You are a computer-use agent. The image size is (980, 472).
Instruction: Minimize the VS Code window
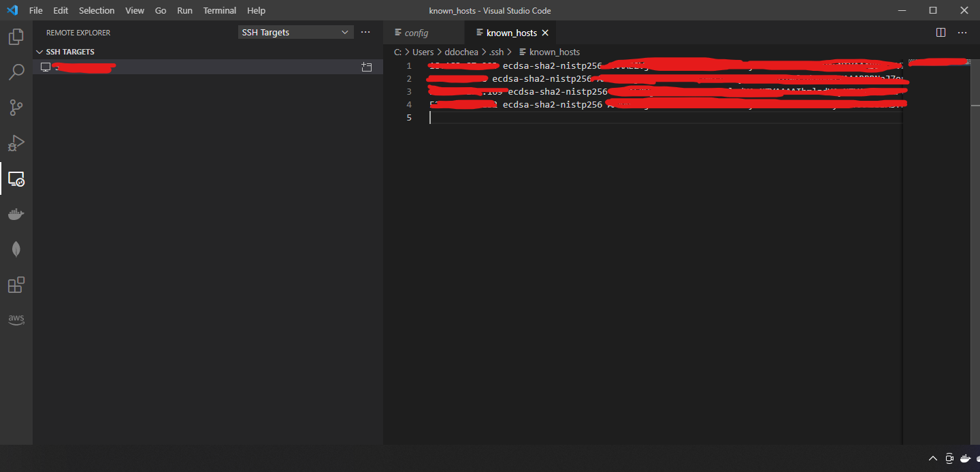click(x=900, y=10)
